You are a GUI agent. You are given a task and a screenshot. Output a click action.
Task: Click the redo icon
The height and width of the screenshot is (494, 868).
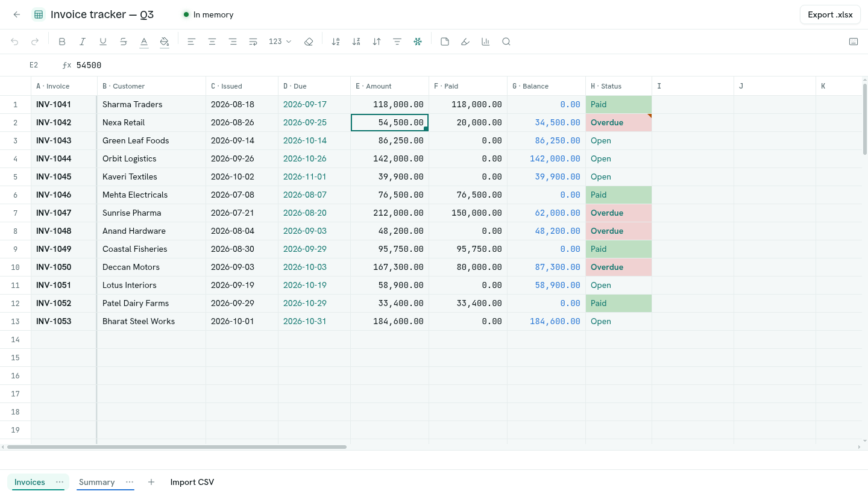35,42
